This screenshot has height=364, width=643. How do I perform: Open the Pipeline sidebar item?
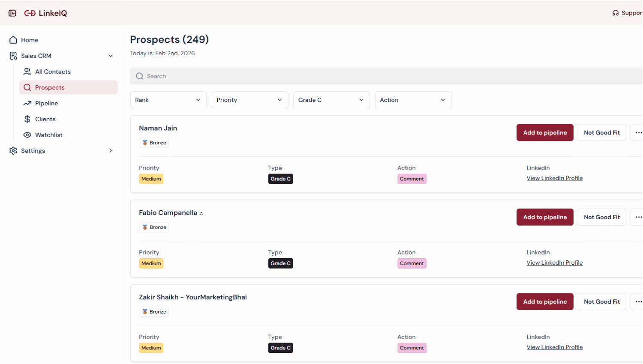pos(46,103)
